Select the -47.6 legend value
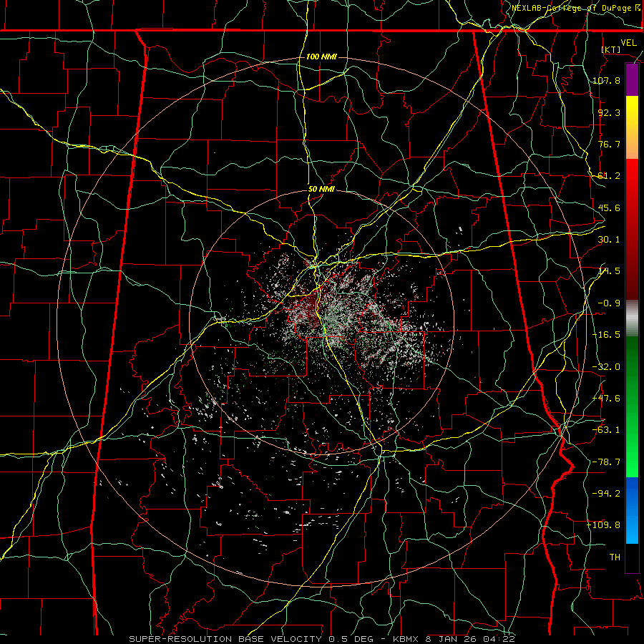644x644 pixels. (606, 399)
